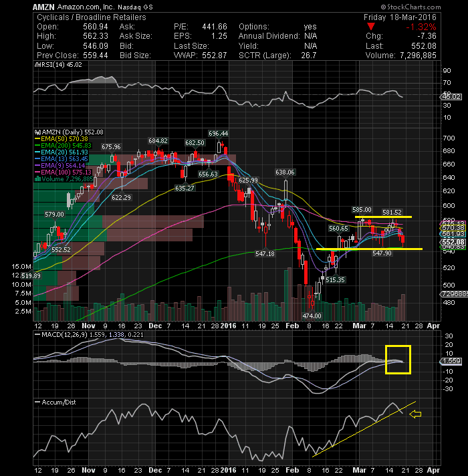Click the EMA(9) 564.14 legend entry

coord(63,165)
